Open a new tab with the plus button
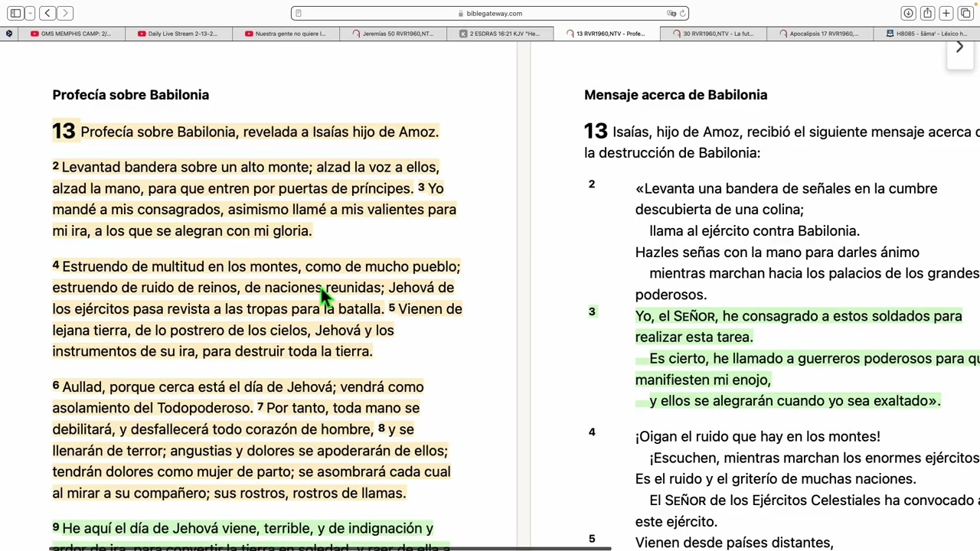Image resolution: width=980 pixels, height=551 pixels. tap(946, 13)
